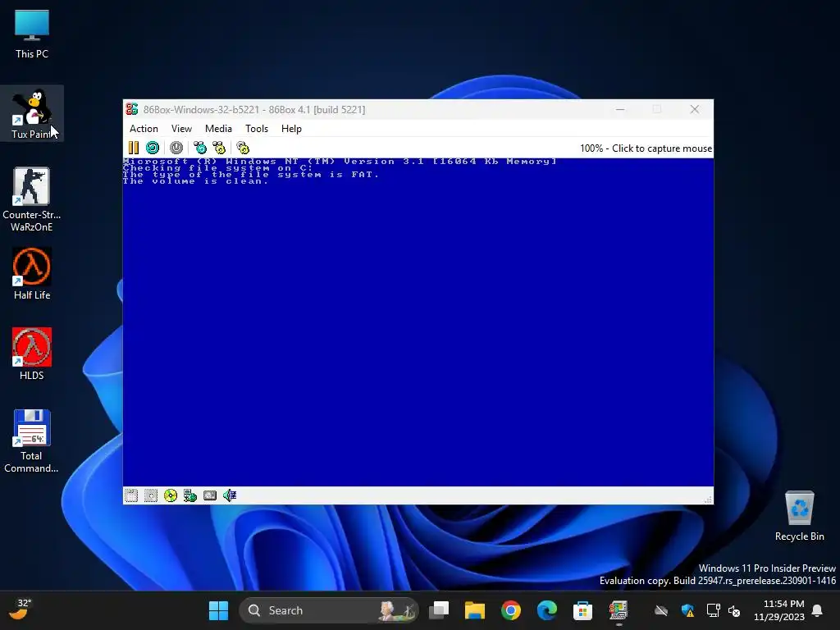Open the Media menu
Screen dimensions: 840x630
pos(218,129)
